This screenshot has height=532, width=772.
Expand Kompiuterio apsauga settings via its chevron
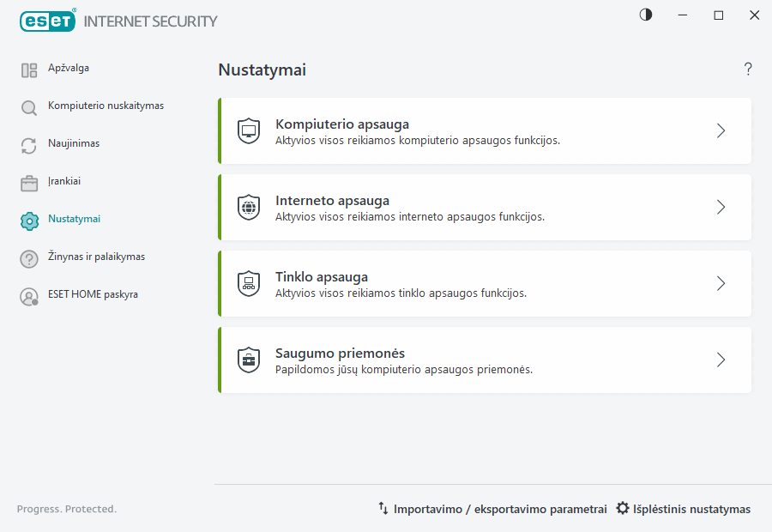click(x=721, y=130)
